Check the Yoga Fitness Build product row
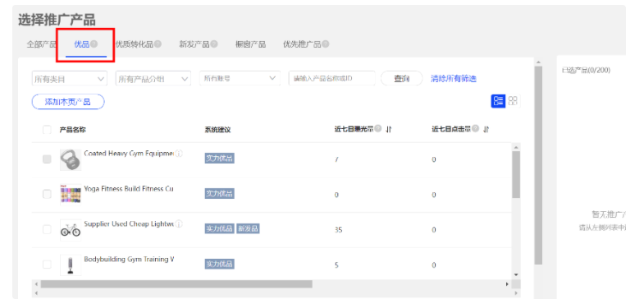The width and height of the screenshot is (644, 304). tap(47, 194)
